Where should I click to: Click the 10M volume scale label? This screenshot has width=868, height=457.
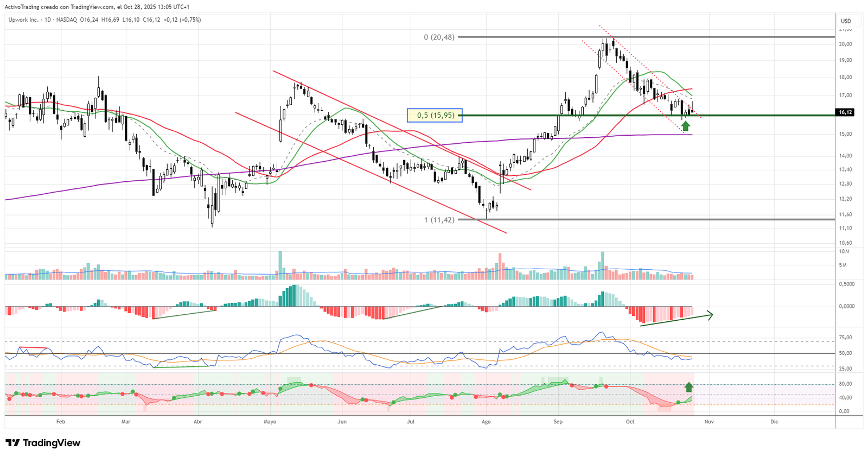tap(844, 251)
